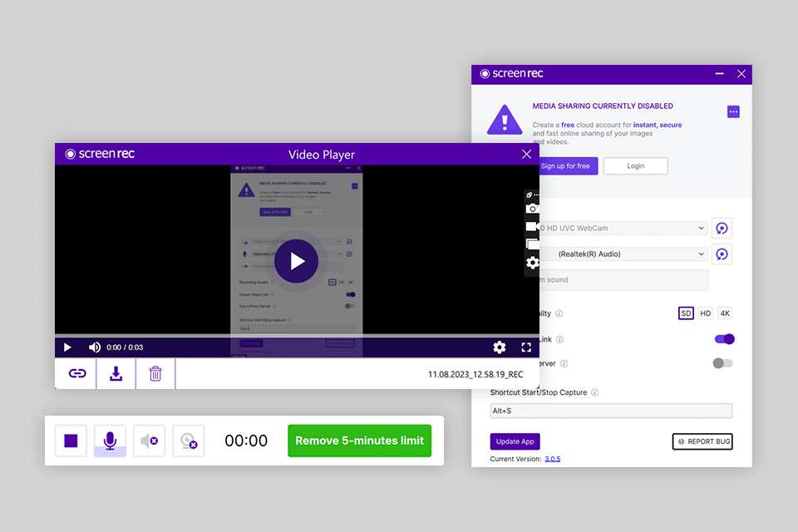Click the Login button
The width and height of the screenshot is (798, 532).
pyautogui.click(x=636, y=166)
